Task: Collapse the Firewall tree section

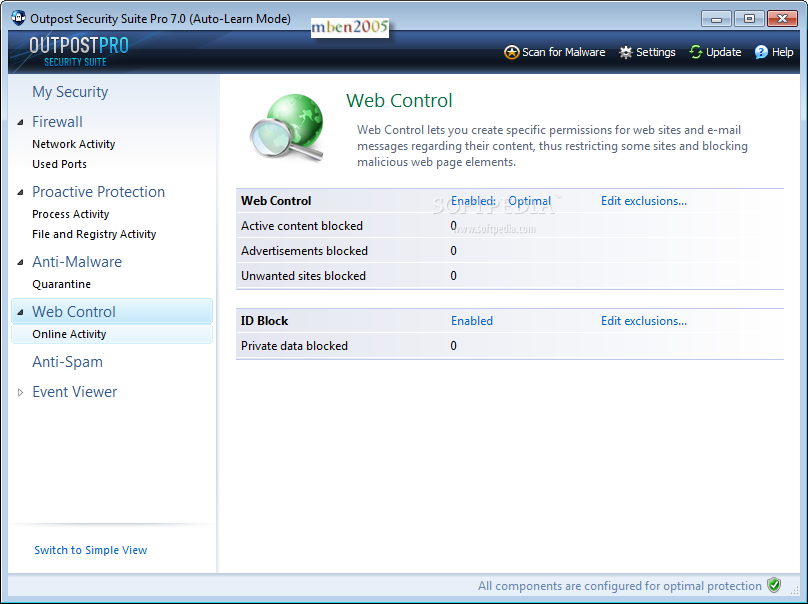Action: point(21,122)
